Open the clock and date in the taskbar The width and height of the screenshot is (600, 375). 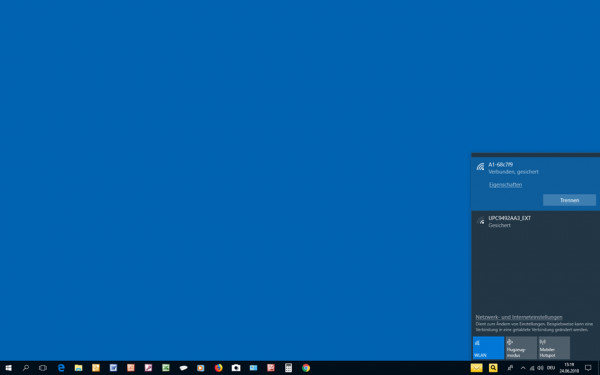click(569, 368)
